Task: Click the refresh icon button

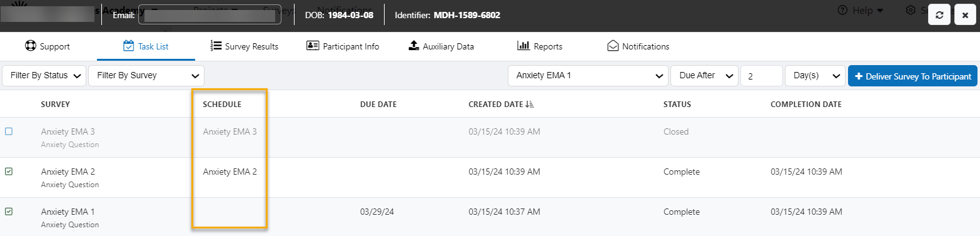Action: pos(939,14)
